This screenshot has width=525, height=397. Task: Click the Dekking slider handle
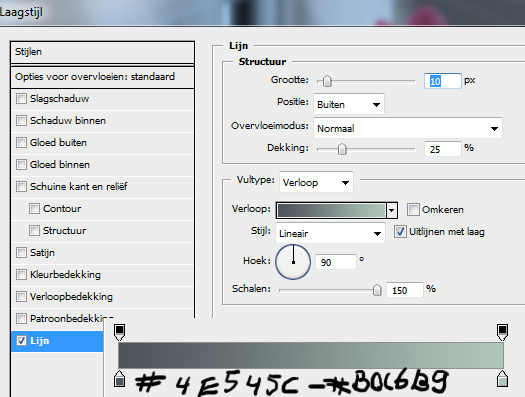coord(342,149)
